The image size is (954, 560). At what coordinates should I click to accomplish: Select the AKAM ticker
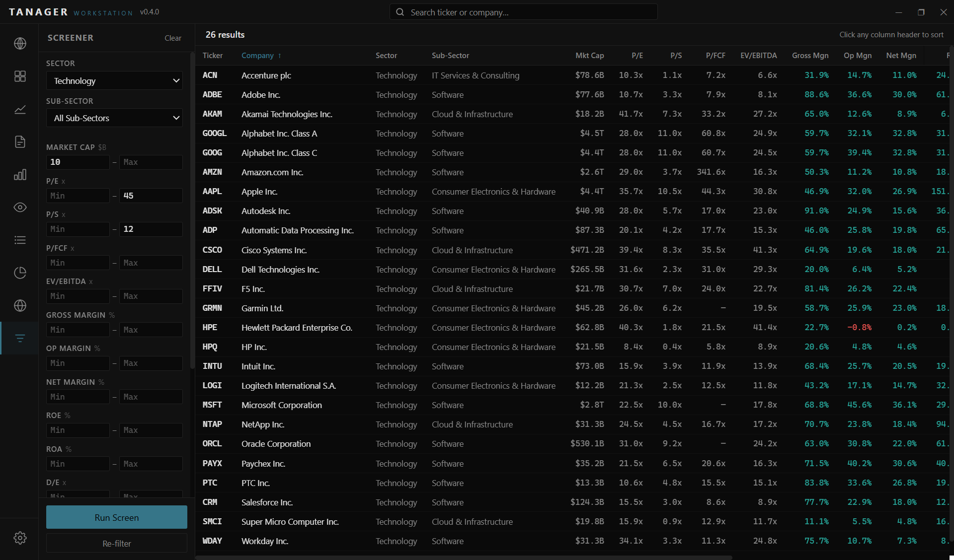pyautogui.click(x=213, y=114)
